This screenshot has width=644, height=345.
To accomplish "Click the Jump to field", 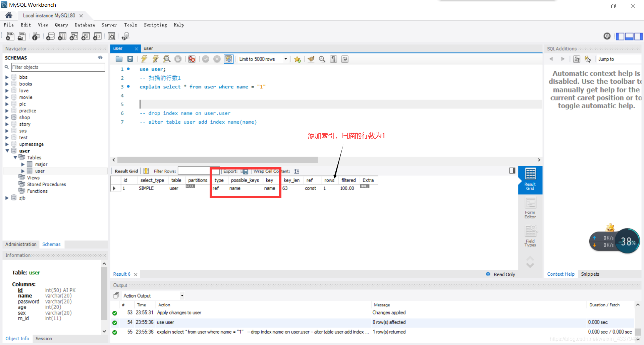I will pyautogui.click(x=618, y=59).
